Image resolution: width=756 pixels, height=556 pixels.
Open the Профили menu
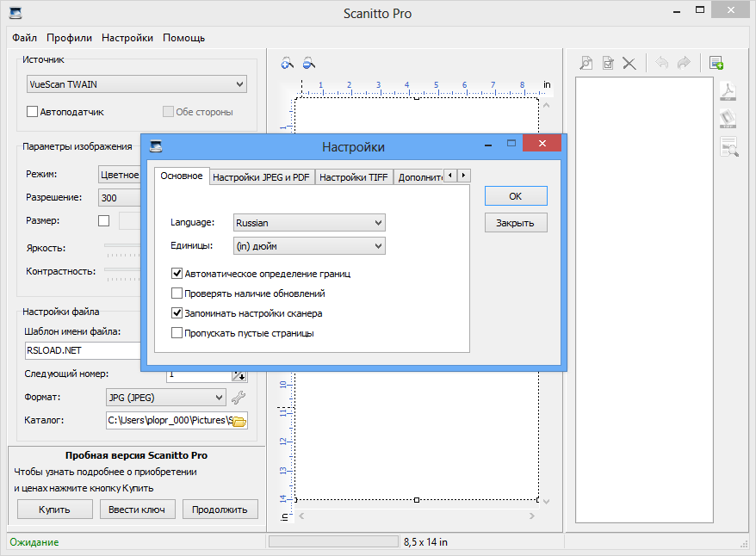[70, 37]
